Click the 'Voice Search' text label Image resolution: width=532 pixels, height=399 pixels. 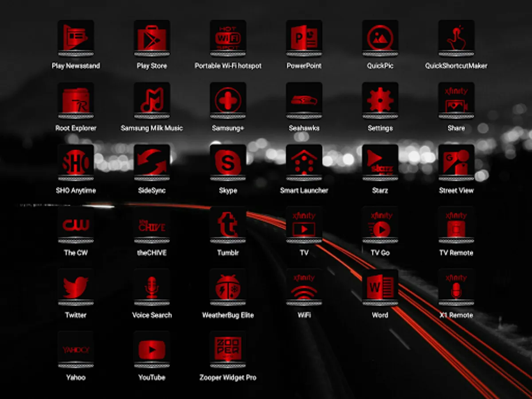(x=152, y=315)
